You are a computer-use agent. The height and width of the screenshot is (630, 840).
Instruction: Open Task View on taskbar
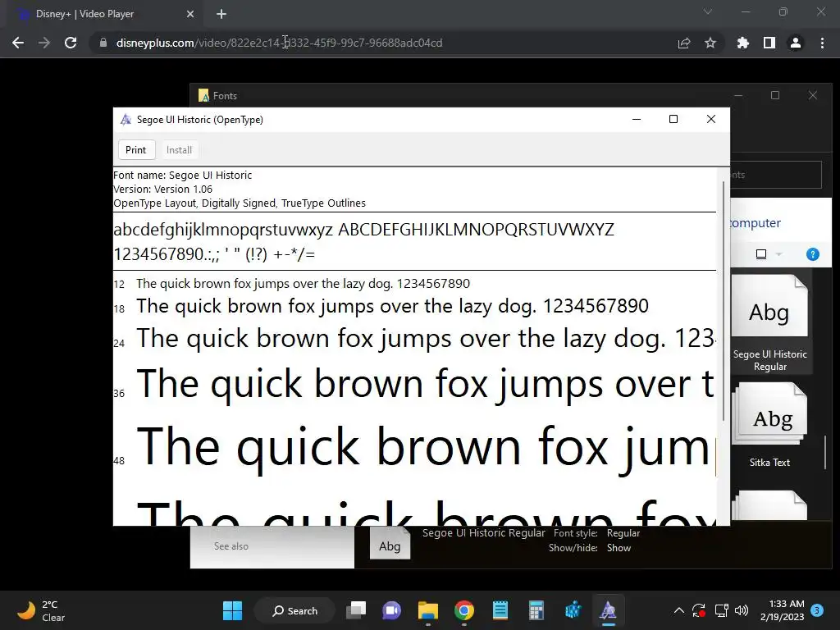pos(356,610)
